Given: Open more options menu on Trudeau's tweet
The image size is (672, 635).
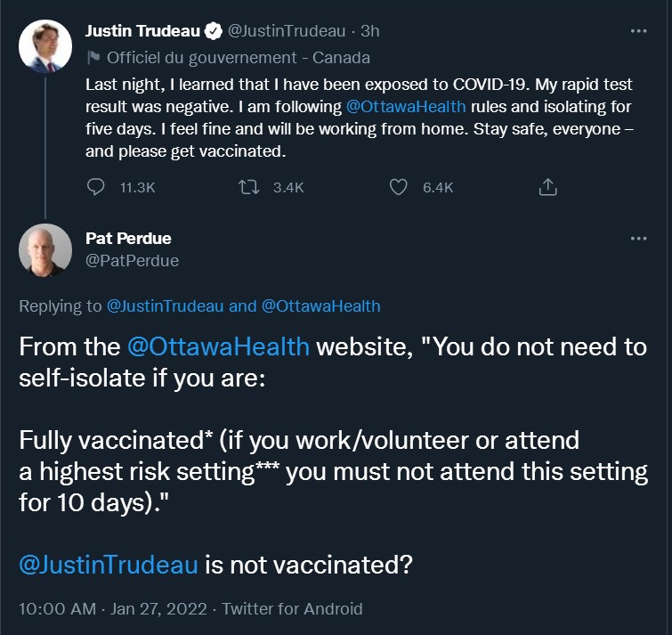Looking at the screenshot, I should click(638, 30).
